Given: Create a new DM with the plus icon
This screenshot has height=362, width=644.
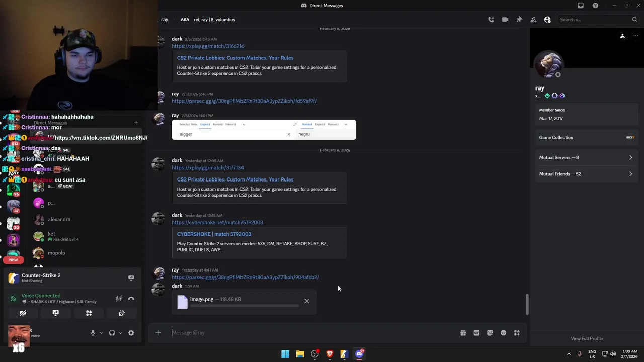Looking at the screenshot, I should coord(136,123).
